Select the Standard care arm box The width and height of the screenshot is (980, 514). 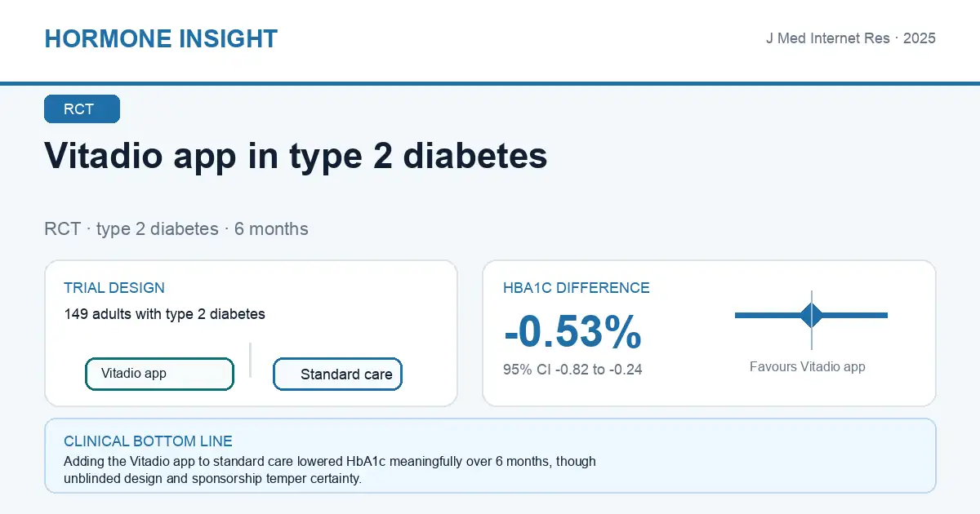coord(337,374)
